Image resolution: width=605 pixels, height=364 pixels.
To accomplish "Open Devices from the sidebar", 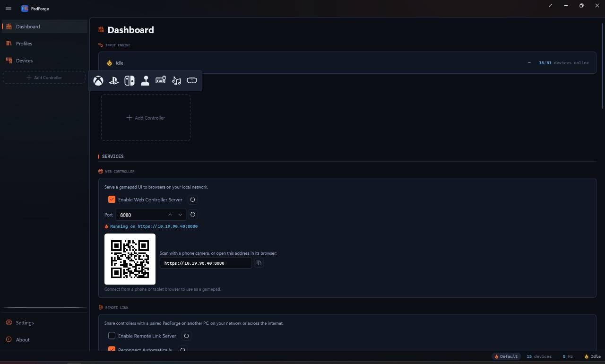I will click(44, 61).
